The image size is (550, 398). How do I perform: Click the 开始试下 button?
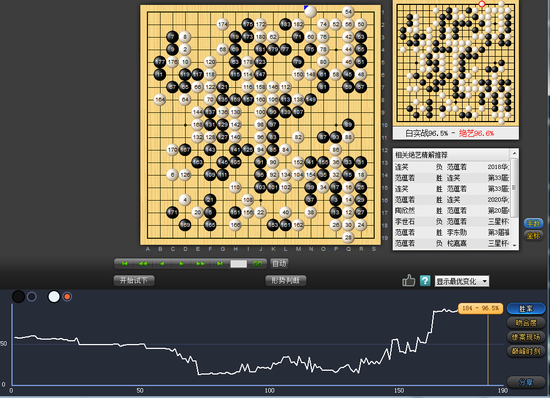[134, 281]
